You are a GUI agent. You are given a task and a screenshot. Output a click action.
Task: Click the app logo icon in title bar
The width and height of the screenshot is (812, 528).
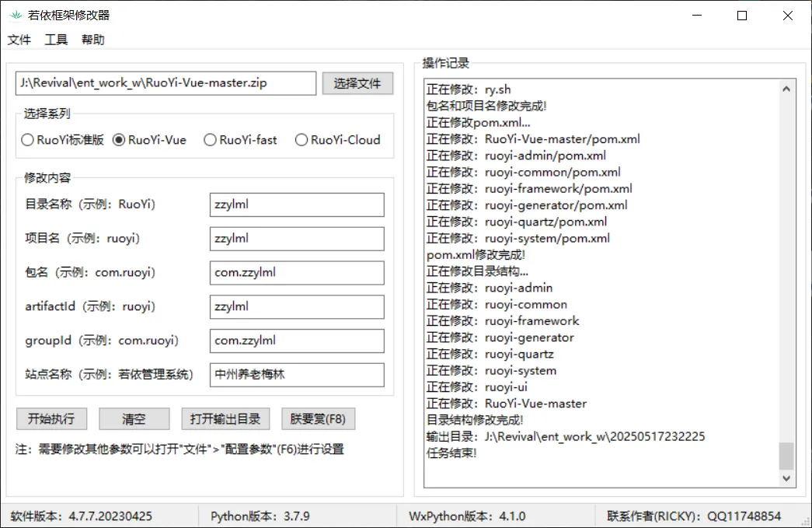tap(16, 16)
